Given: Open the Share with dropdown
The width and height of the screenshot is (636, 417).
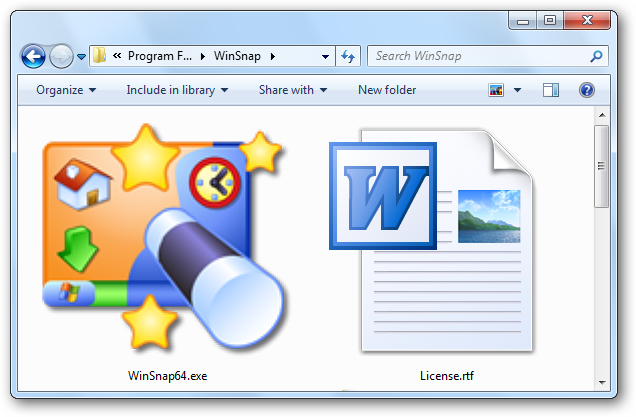Looking at the screenshot, I should [x=293, y=90].
